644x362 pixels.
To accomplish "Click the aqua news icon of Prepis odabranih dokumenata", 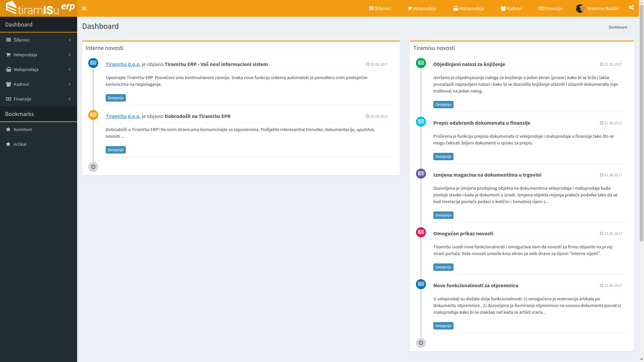I will pyautogui.click(x=421, y=122).
